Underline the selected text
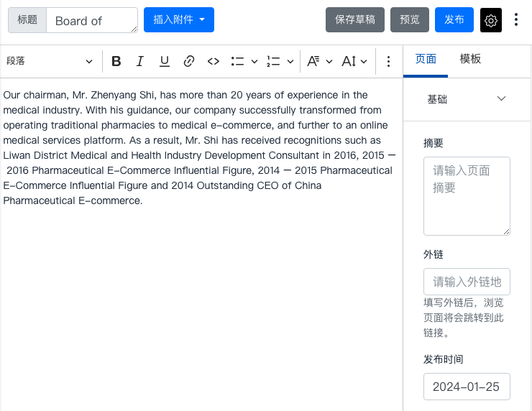Viewport: 532px width, 411px height. [165, 62]
